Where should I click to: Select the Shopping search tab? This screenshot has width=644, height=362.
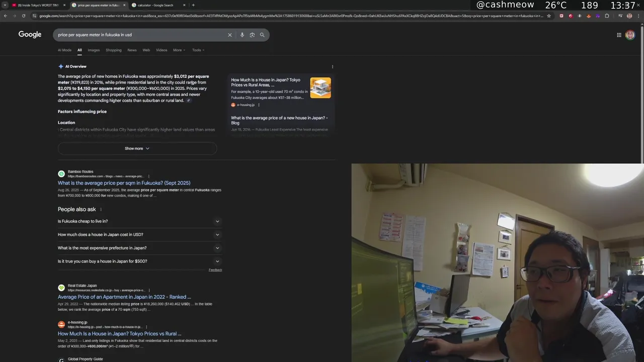114,50
